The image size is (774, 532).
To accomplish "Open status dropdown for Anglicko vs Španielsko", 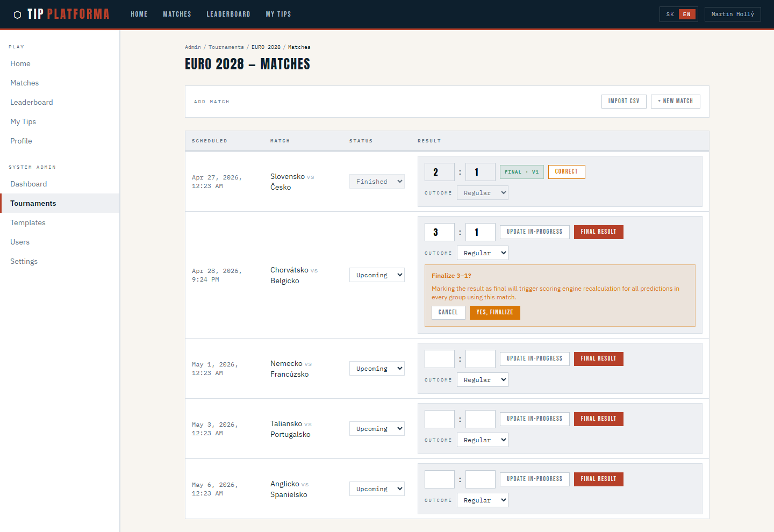I will 377,489.
